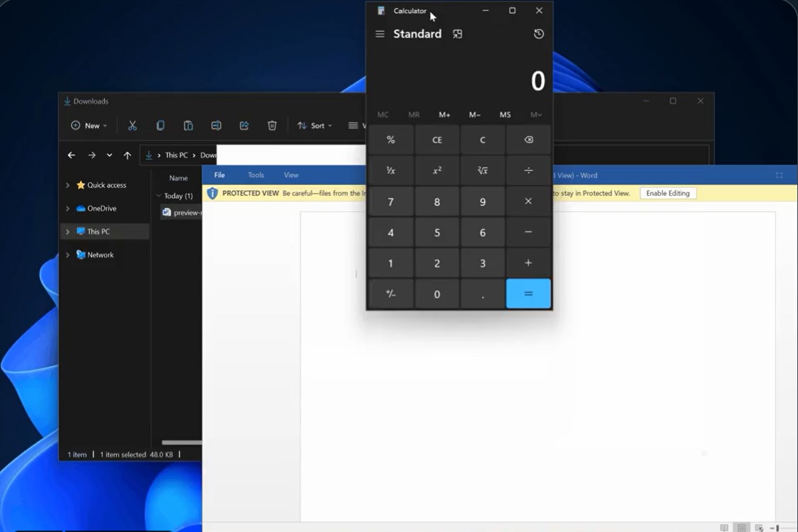Click the Paste icon in the toolbar
Viewport: 798px width, 532px height.
188,126
